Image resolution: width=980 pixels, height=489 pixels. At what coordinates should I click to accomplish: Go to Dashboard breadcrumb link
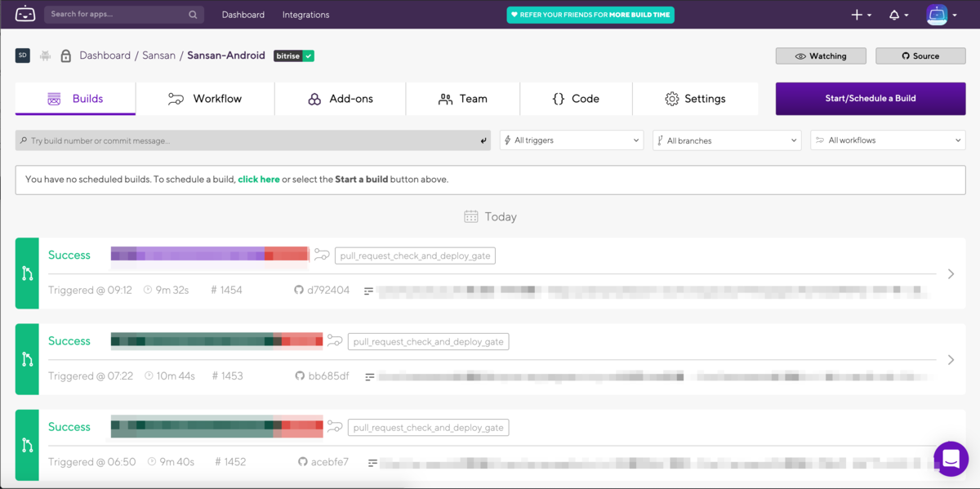(105, 56)
